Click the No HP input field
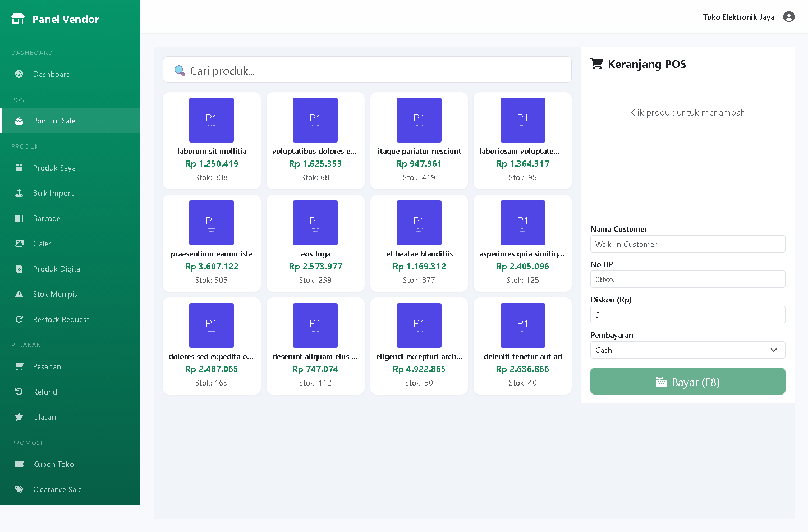This screenshot has height=532, width=808. 687,279
